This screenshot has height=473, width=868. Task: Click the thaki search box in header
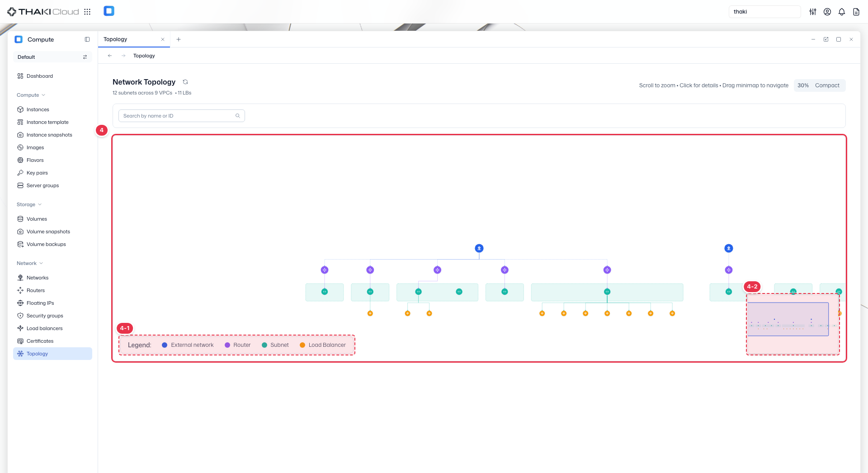(x=764, y=12)
